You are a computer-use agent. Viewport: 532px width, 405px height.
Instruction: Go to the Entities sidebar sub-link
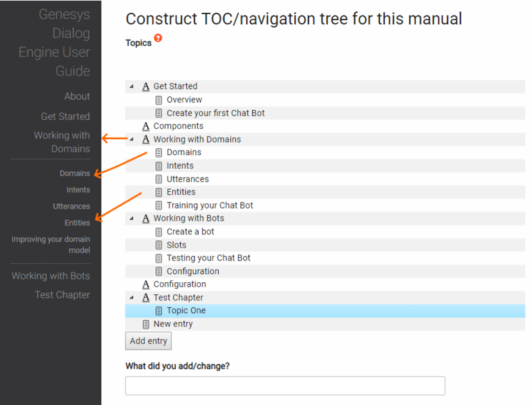(x=77, y=223)
